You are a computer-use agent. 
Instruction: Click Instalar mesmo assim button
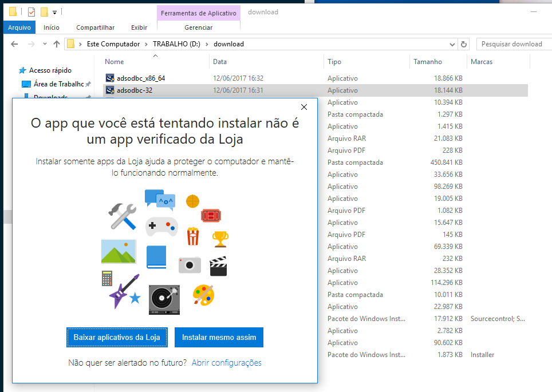219,337
